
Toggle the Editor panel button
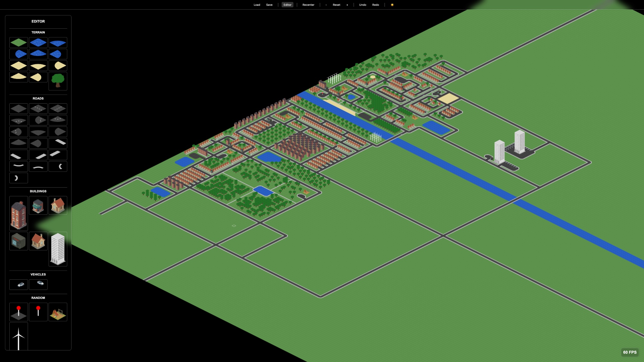coord(287,5)
